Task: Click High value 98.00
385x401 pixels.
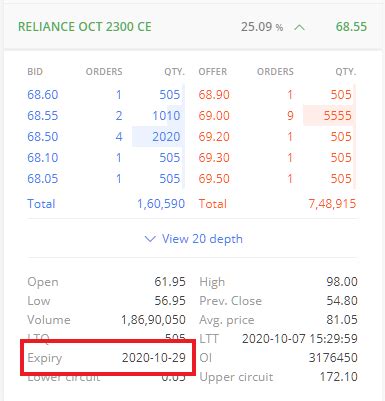Action: [x=342, y=282]
